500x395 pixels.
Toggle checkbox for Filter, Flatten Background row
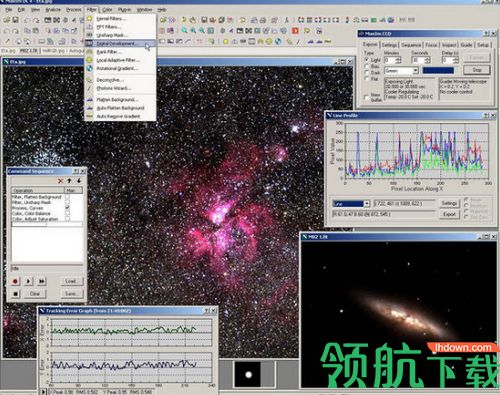68,197
